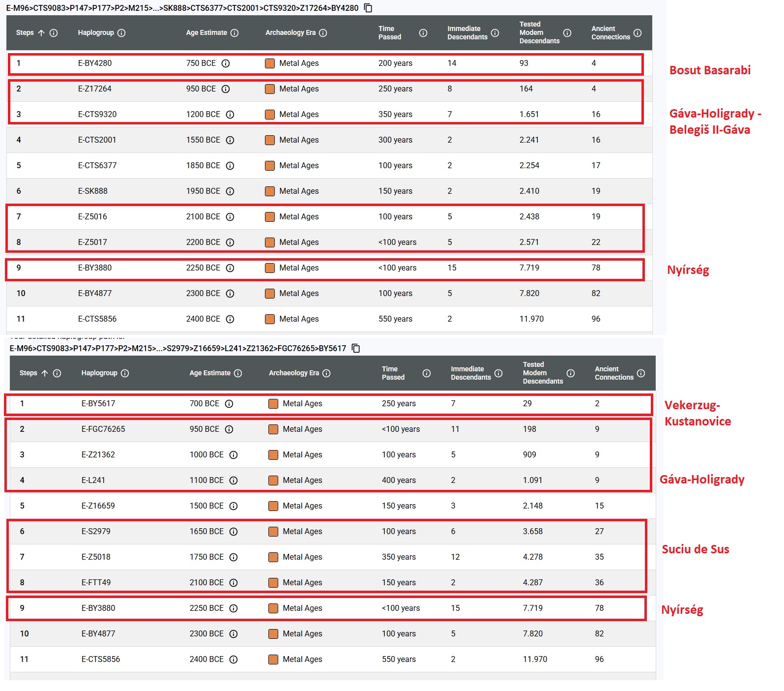Select the 1.091 tested modern descendants cell
The height and width of the screenshot is (691, 784).
click(x=533, y=480)
